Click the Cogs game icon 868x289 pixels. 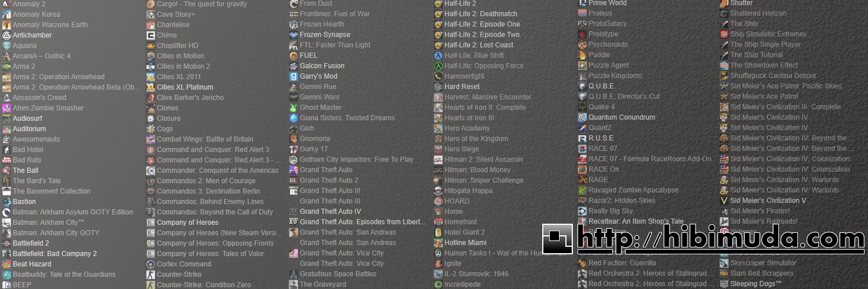(150, 129)
